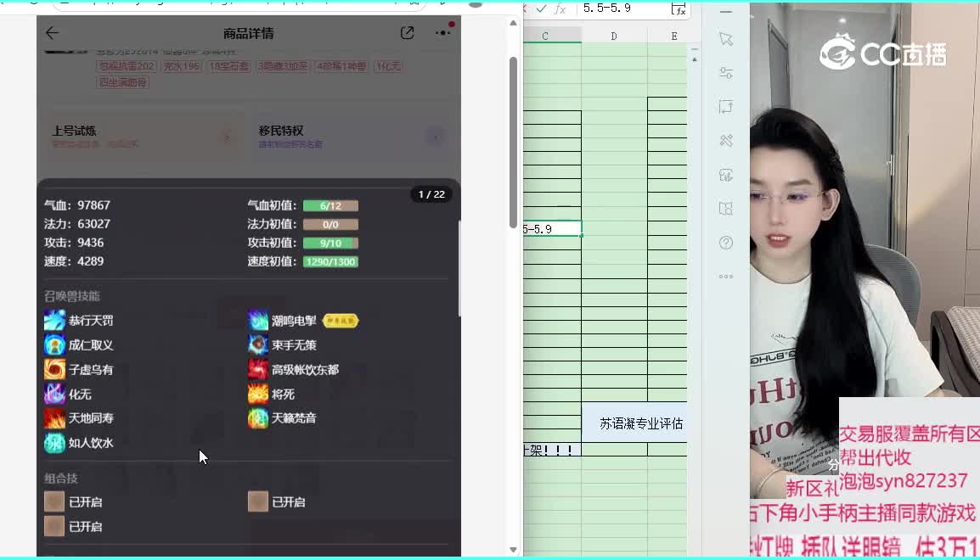Toggle the second 已开启 combo skill
The image size is (980, 560).
point(256,501)
